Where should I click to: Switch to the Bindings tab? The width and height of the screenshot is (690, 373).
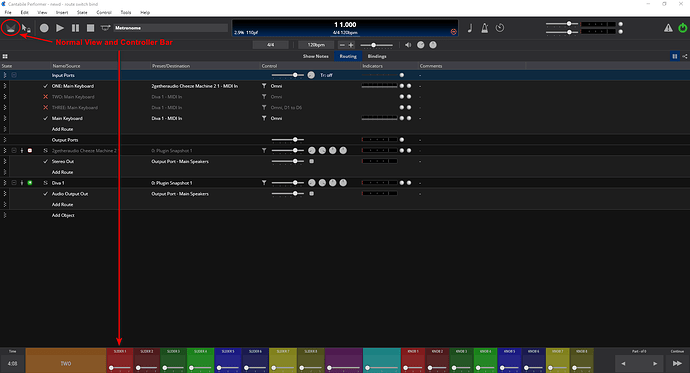pyautogui.click(x=377, y=56)
